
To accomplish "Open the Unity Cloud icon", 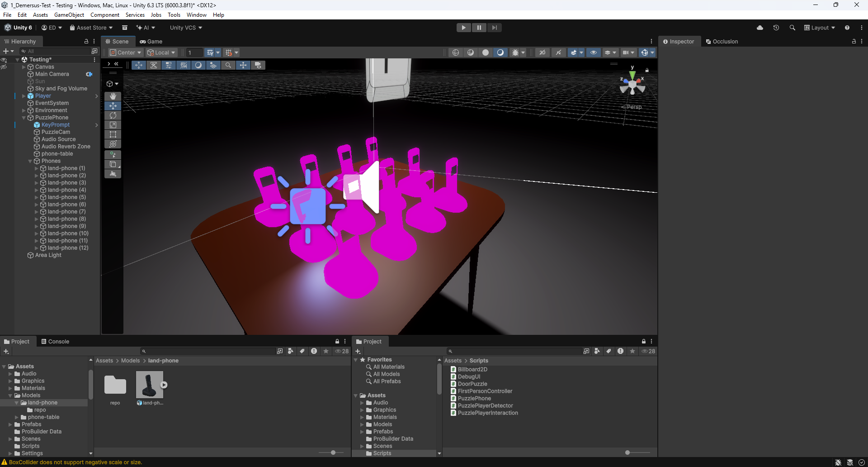I will coord(760,28).
